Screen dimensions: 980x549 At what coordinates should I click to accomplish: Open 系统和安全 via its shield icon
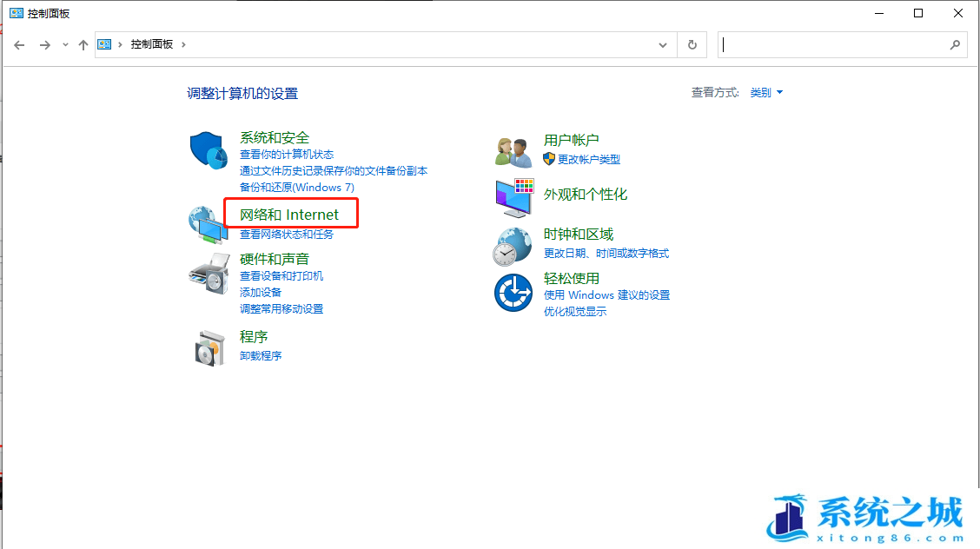(x=208, y=148)
